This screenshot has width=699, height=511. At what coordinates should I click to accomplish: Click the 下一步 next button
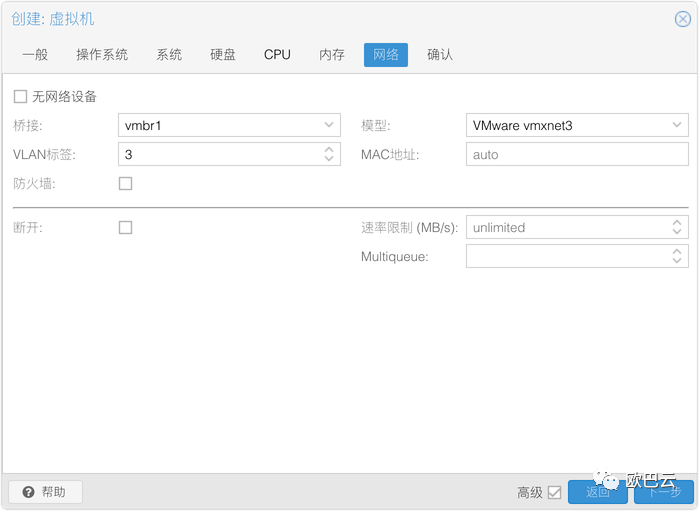click(x=664, y=492)
